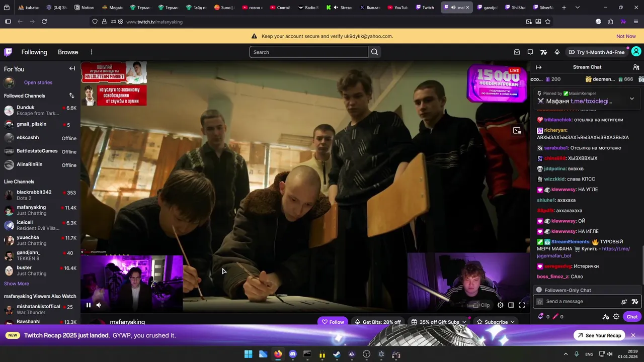
Task: Open the whispers speech bubble icon
Action: point(530,52)
